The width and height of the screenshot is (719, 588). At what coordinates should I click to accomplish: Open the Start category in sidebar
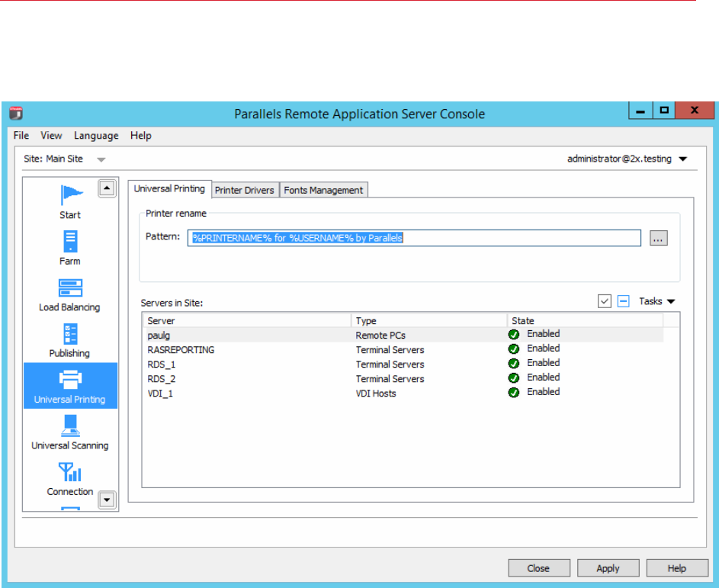[x=70, y=201]
